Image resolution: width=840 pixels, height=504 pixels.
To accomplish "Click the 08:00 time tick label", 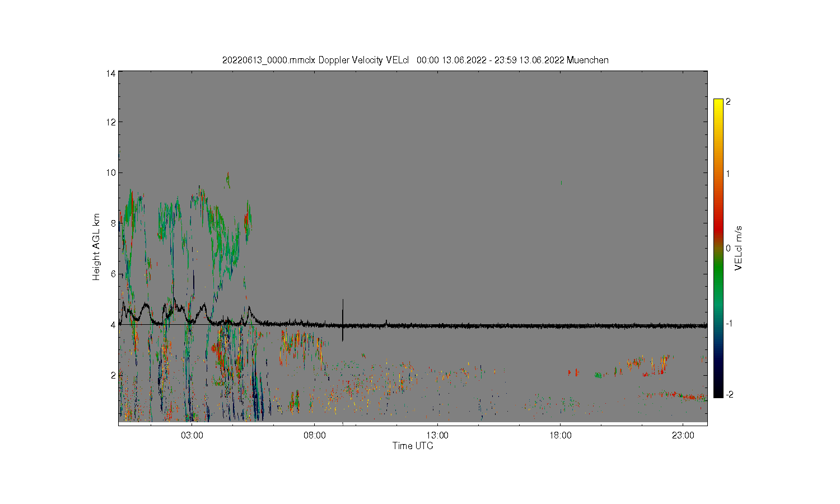I will tap(315, 436).
